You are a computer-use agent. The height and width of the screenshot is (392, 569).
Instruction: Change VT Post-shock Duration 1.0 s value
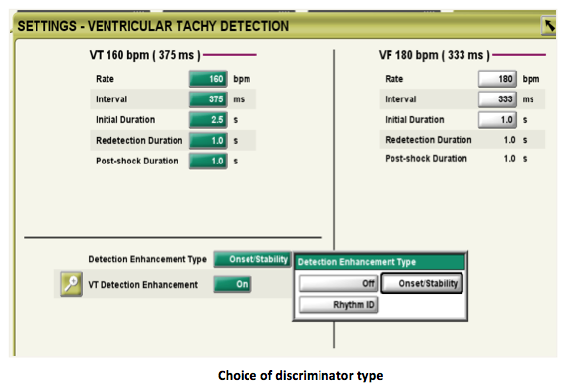pos(208,161)
